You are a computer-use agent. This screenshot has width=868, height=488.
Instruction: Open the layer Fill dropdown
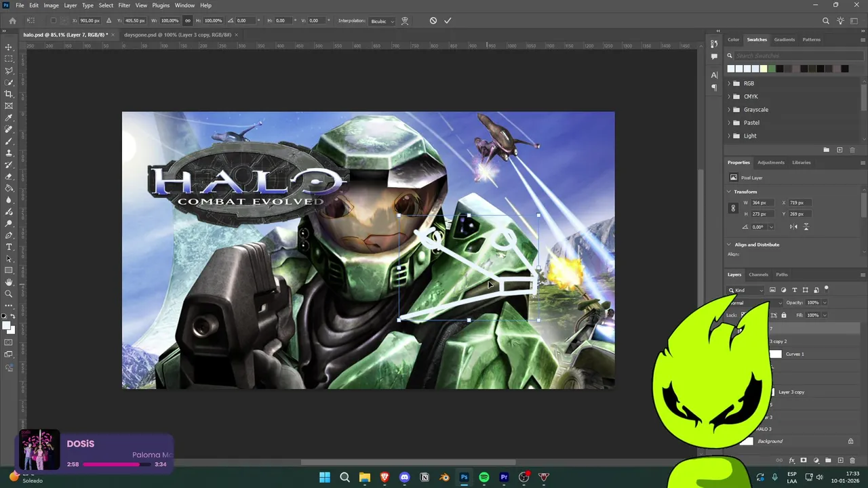point(825,315)
